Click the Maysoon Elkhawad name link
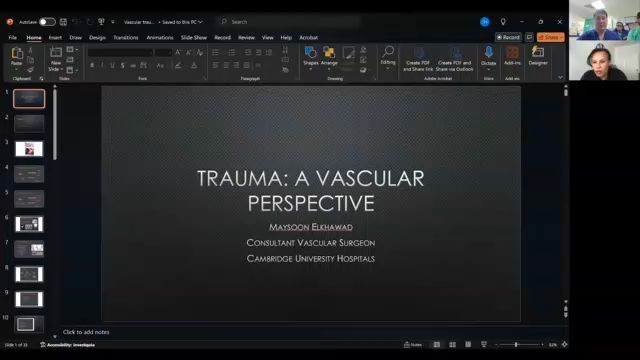This screenshot has height=360, width=640. point(311,227)
